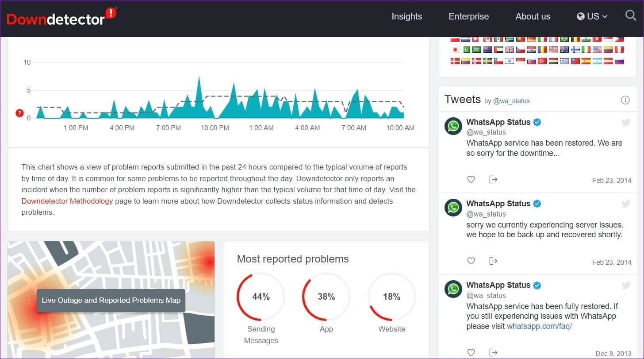Open the whatsapp.com/faq/ link

[539, 326]
